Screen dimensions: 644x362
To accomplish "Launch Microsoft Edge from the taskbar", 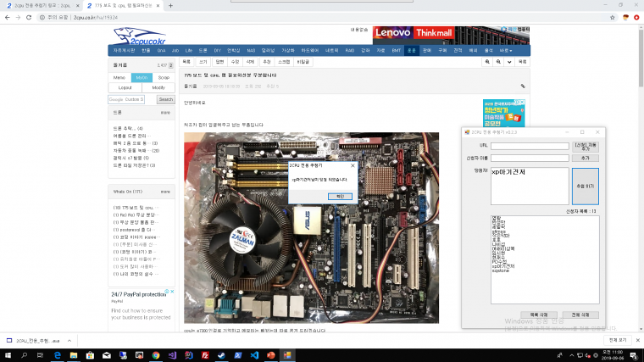I will click(x=57, y=355).
